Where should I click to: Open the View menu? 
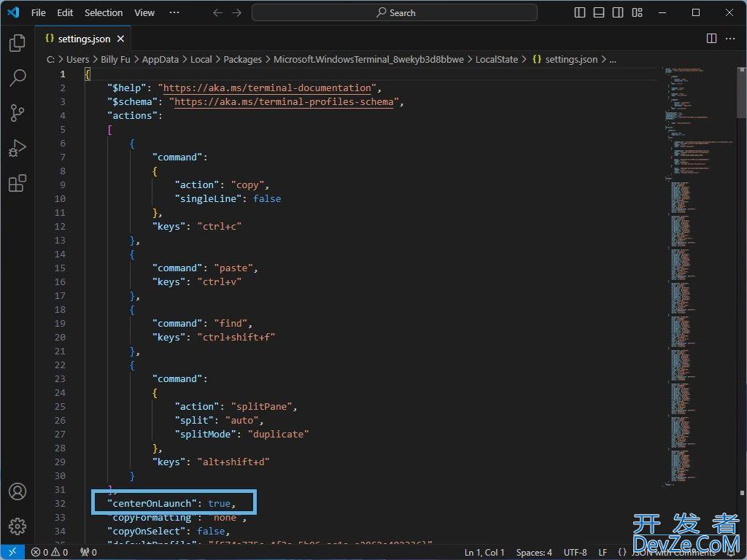pos(144,13)
